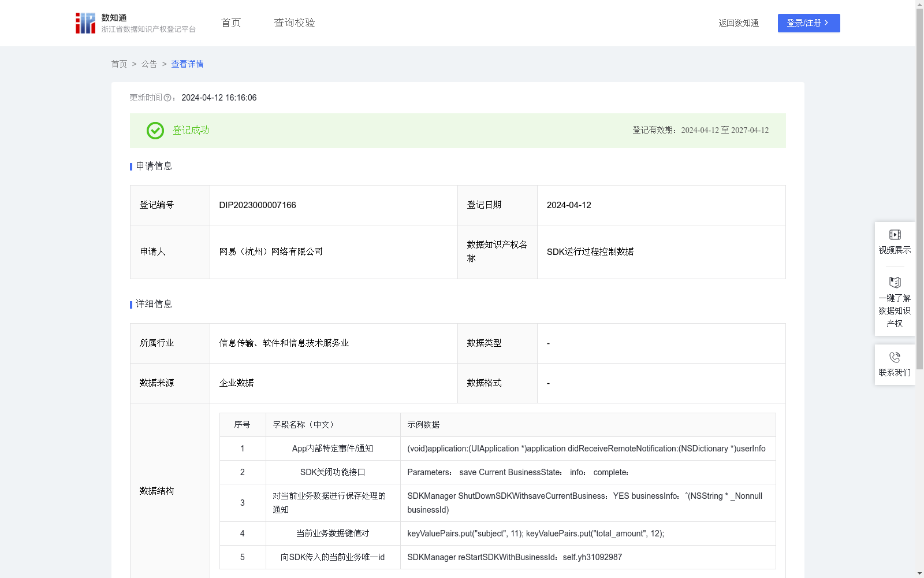Click the green 登记成功 checkmark icon
The height and width of the screenshot is (578, 924).
pyautogui.click(x=155, y=131)
